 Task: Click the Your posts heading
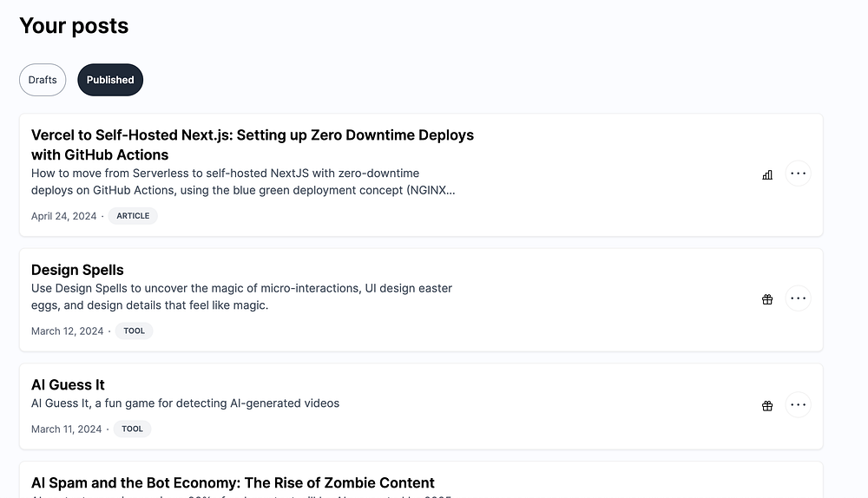(x=74, y=26)
